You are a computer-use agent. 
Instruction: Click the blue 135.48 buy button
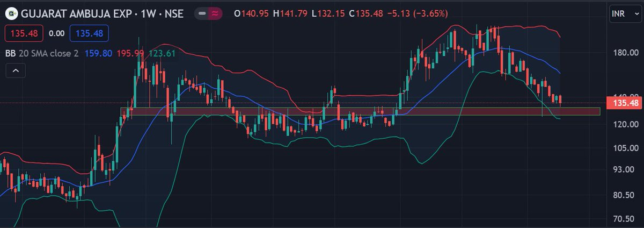click(90, 33)
